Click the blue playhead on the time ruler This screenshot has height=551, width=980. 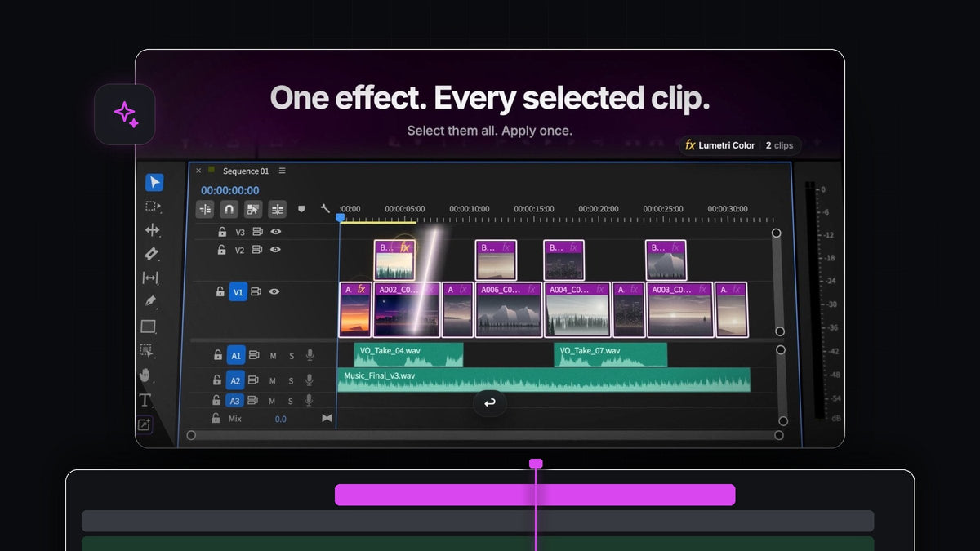pos(341,217)
